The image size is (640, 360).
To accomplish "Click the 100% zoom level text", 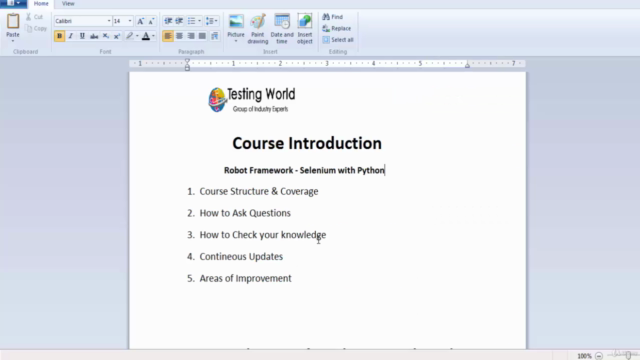I will (x=584, y=356).
